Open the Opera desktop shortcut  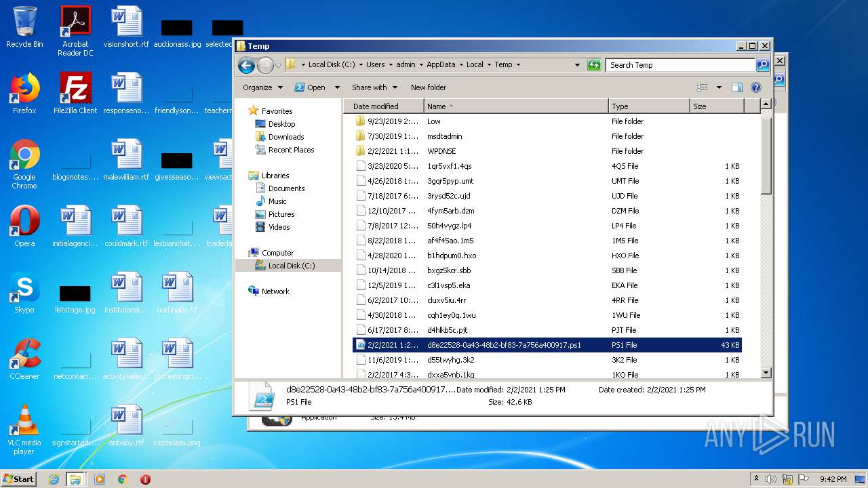coord(24,226)
